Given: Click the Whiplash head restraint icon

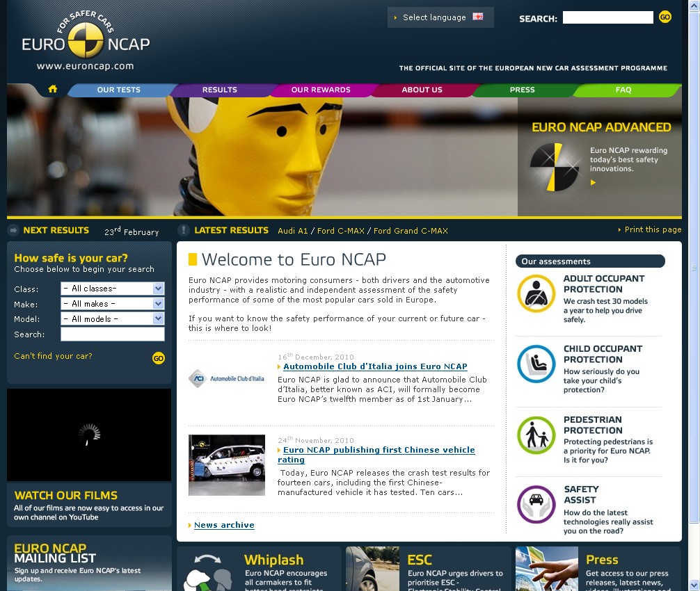Looking at the screenshot, I should (209, 572).
